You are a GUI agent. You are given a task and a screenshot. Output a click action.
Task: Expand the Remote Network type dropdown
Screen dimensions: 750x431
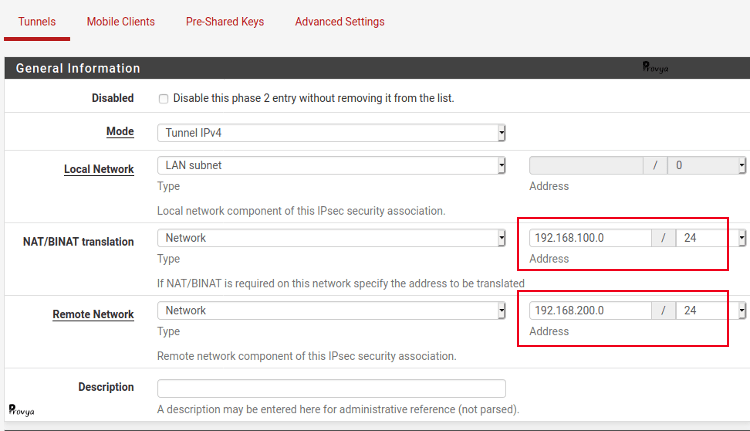[x=331, y=310]
